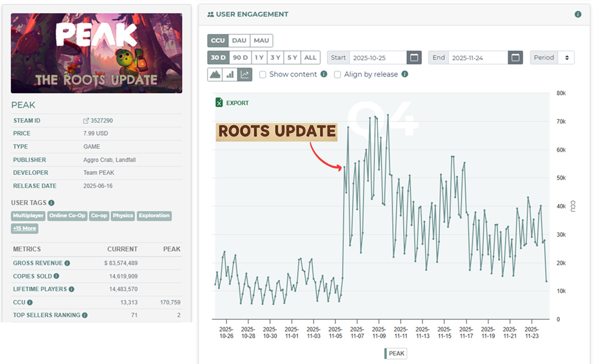The height and width of the screenshot is (364, 595).
Task: Switch to the DAU tab
Action: (x=239, y=41)
